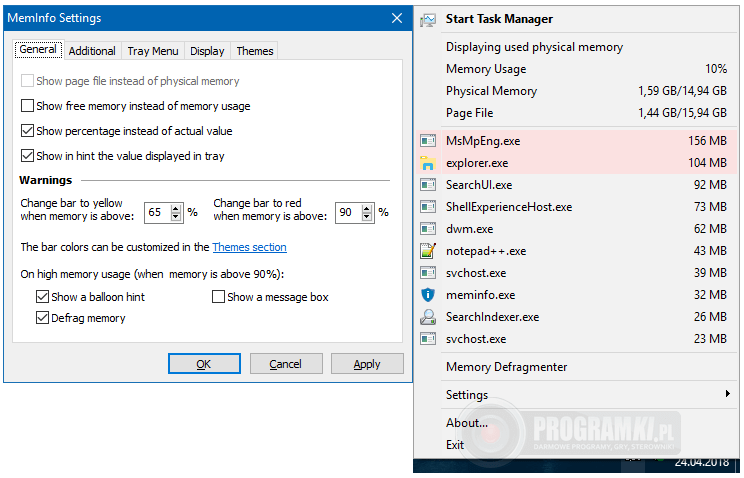Open the Settings menu entry
The width and height of the screenshot is (744, 478).
pyautogui.click(x=577, y=394)
